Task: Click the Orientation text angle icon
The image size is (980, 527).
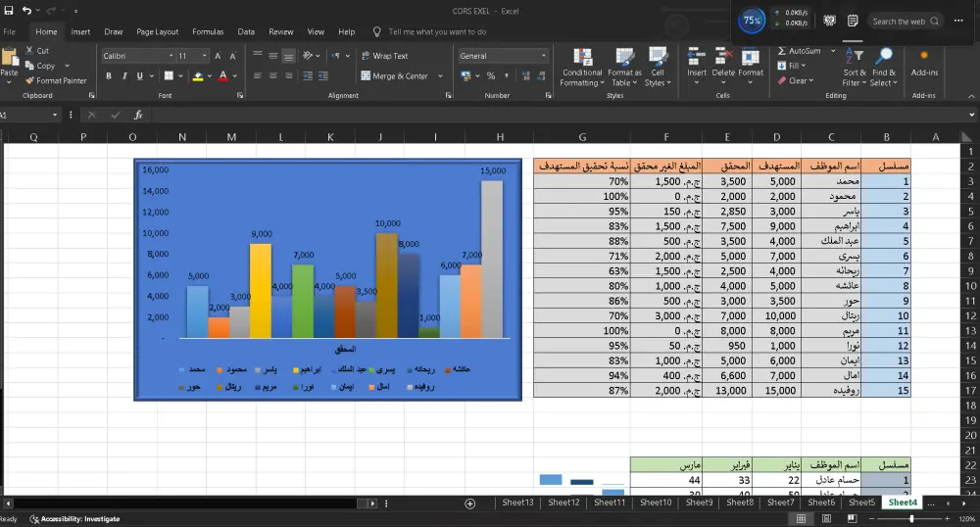Action: [308, 56]
